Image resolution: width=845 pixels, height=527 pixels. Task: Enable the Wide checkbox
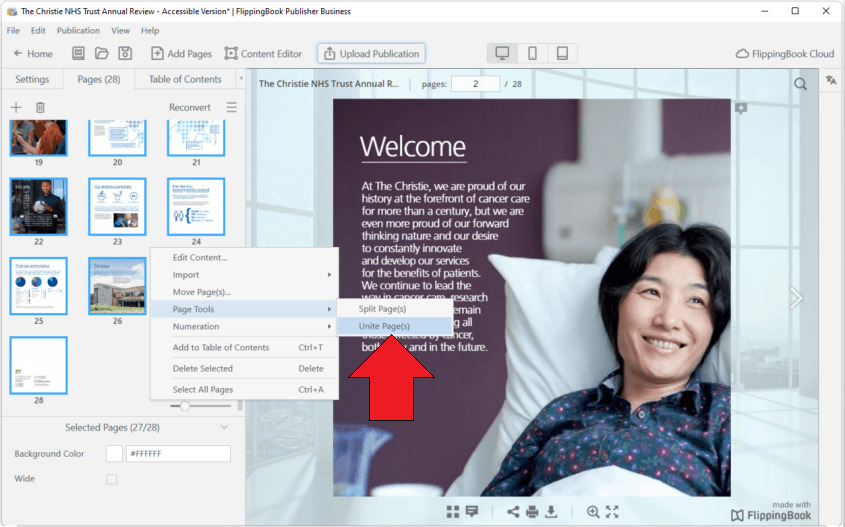111,479
